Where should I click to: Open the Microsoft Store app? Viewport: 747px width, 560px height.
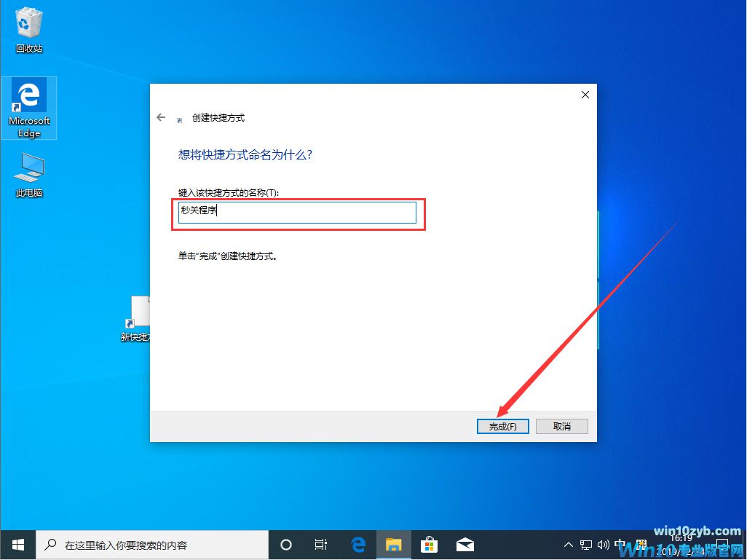point(430,544)
